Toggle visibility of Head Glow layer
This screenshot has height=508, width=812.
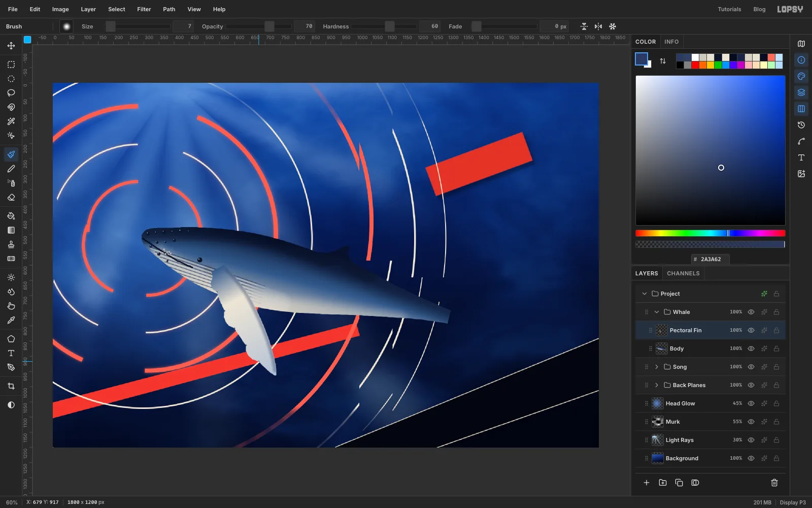[751, 403]
